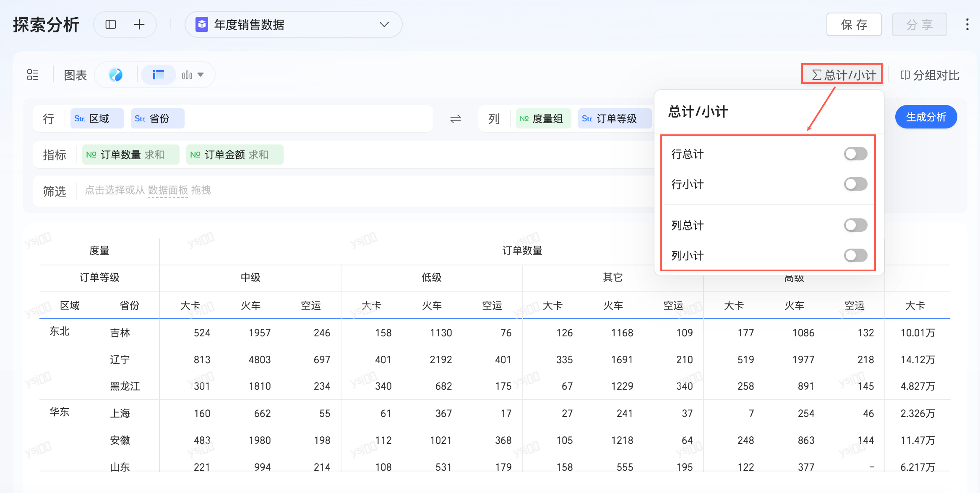This screenshot has height=493, width=980.
Task: Swap rows and columns with arrows icon
Action: point(455,119)
